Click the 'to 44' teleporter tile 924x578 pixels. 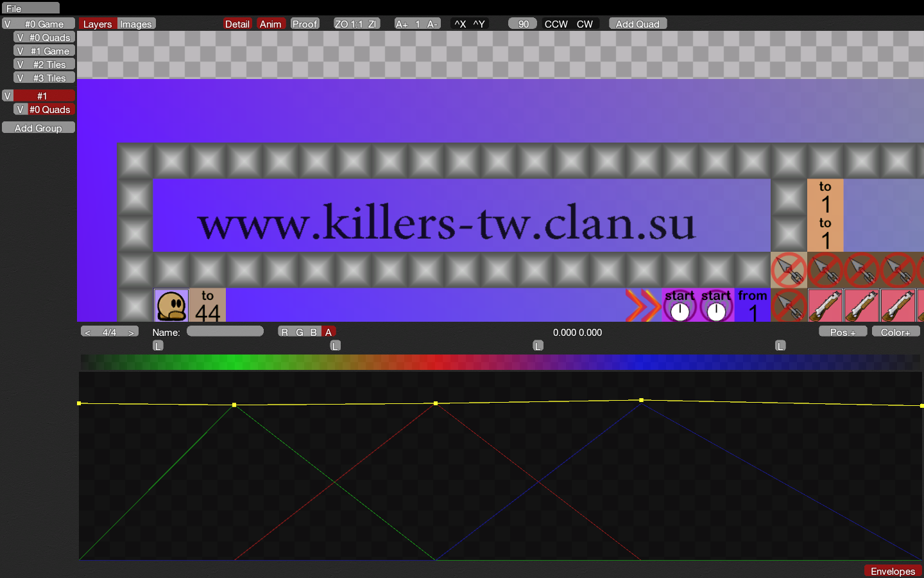pyautogui.click(x=207, y=306)
